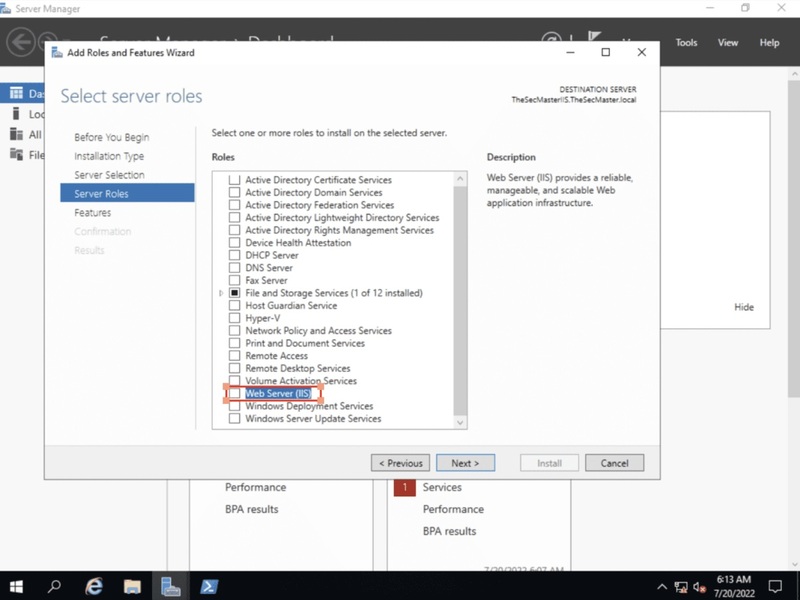Open File Explorer from taskbar
The width and height of the screenshot is (800, 600).
click(x=132, y=587)
